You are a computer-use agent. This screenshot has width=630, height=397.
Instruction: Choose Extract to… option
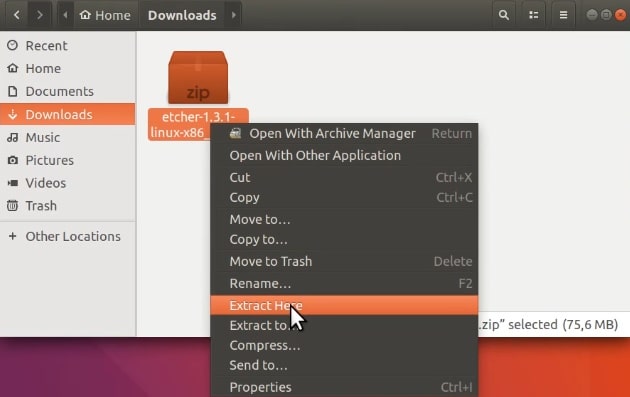[x=344, y=325]
